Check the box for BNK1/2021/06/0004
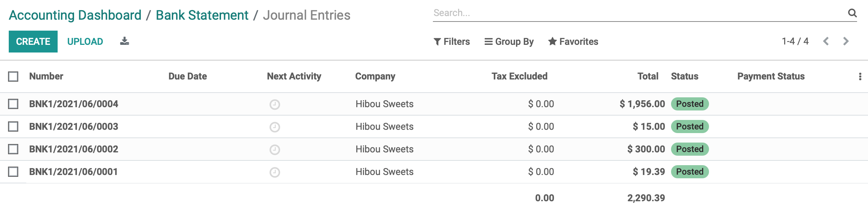 (x=13, y=104)
